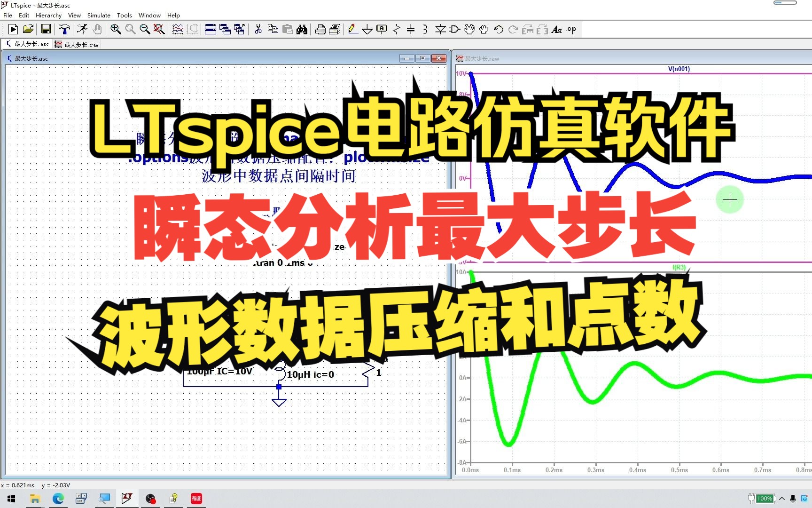
Task: Open the Windows Start button
Action: (x=11, y=498)
